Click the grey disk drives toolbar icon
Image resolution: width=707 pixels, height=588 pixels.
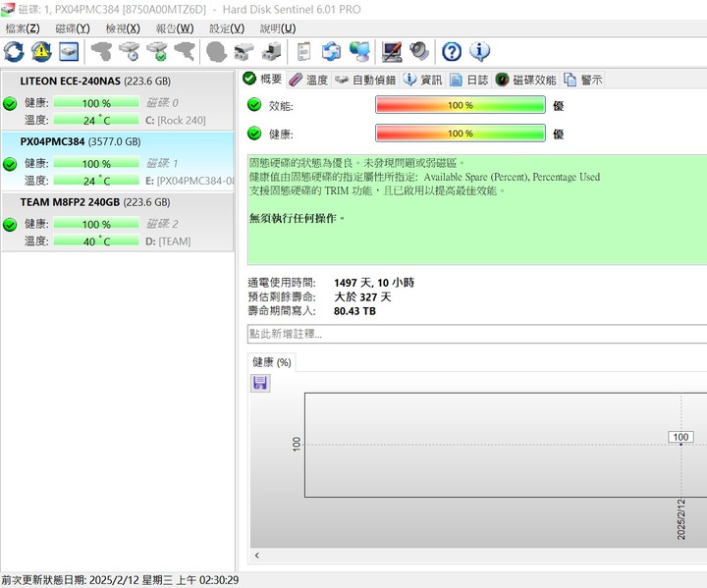point(244,51)
